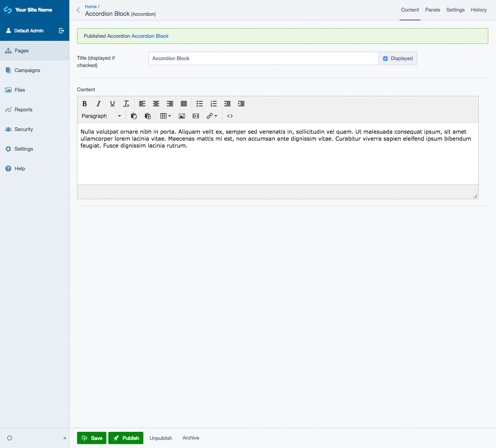Viewport: 496px width, 448px height.
Task: Click Unpublish
Action: (x=161, y=438)
